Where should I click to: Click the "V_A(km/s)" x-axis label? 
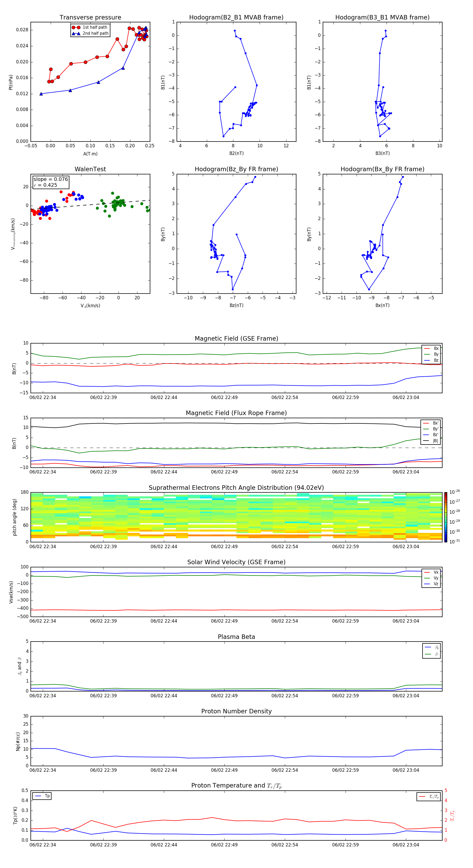(90, 306)
